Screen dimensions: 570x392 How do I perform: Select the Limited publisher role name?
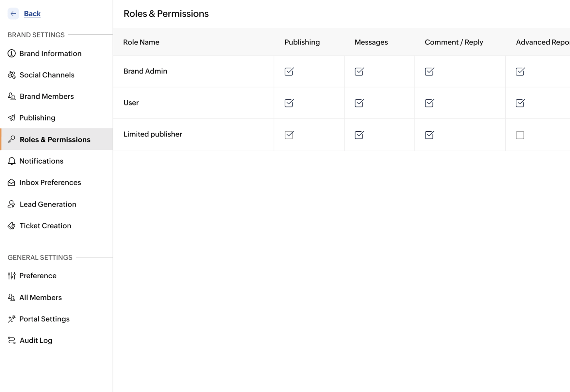(x=153, y=134)
